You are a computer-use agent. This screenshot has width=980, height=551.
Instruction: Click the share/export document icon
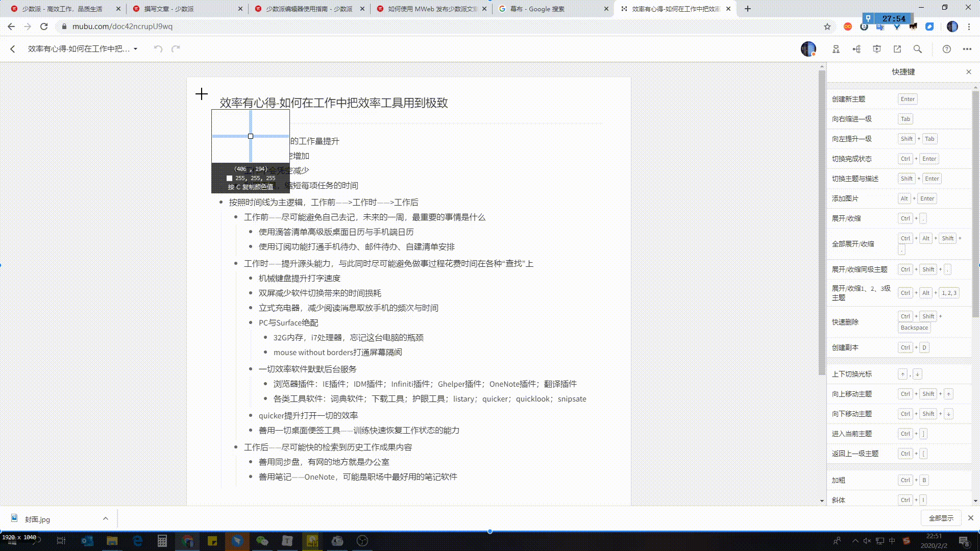(x=897, y=49)
